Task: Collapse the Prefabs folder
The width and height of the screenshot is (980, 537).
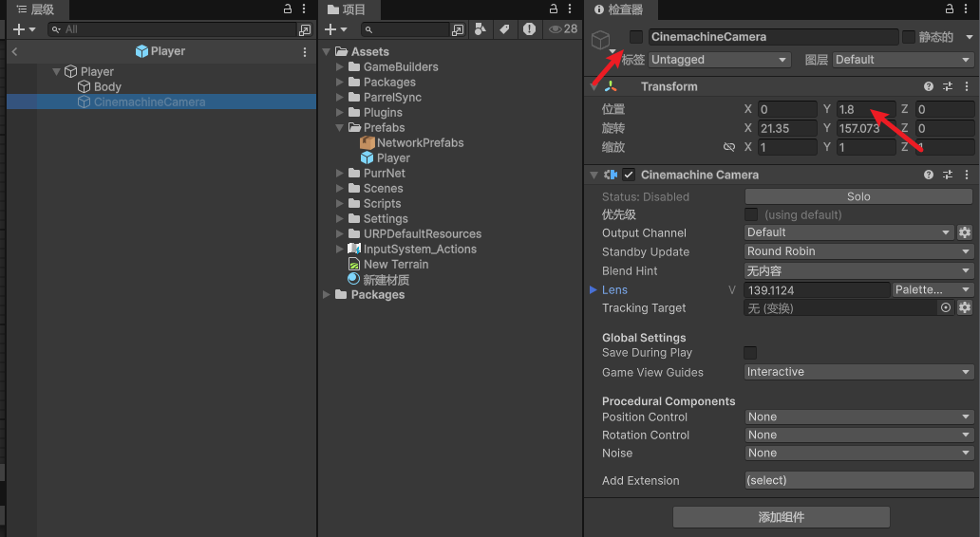Action: pyautogui.click(x=339, y=127)
